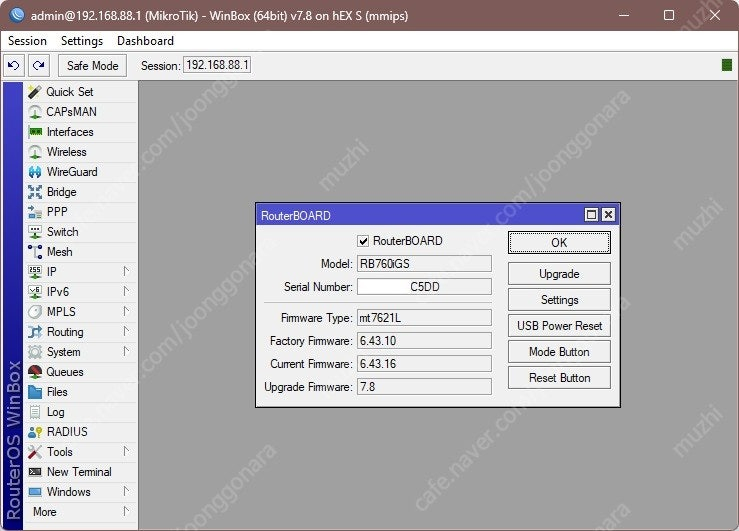Click the MPLS menu icon
The width and height of the screenshot is (739, 531).
tap(35, 312)
